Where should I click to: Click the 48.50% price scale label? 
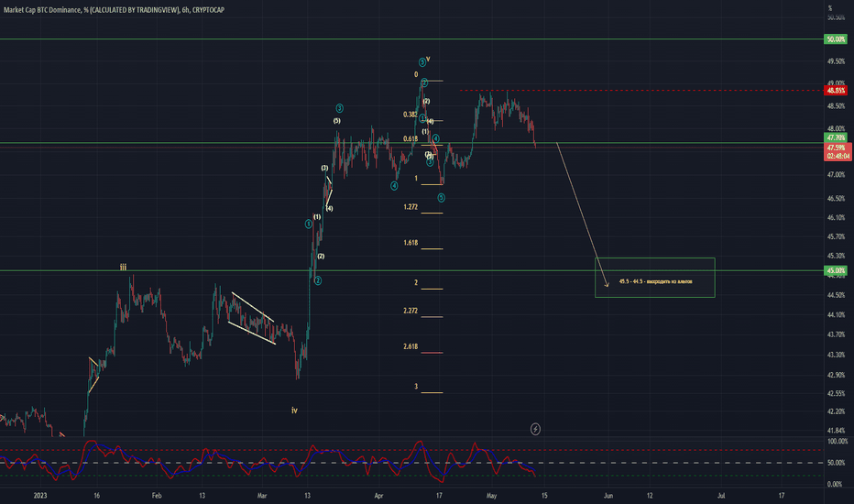point(836,106)
